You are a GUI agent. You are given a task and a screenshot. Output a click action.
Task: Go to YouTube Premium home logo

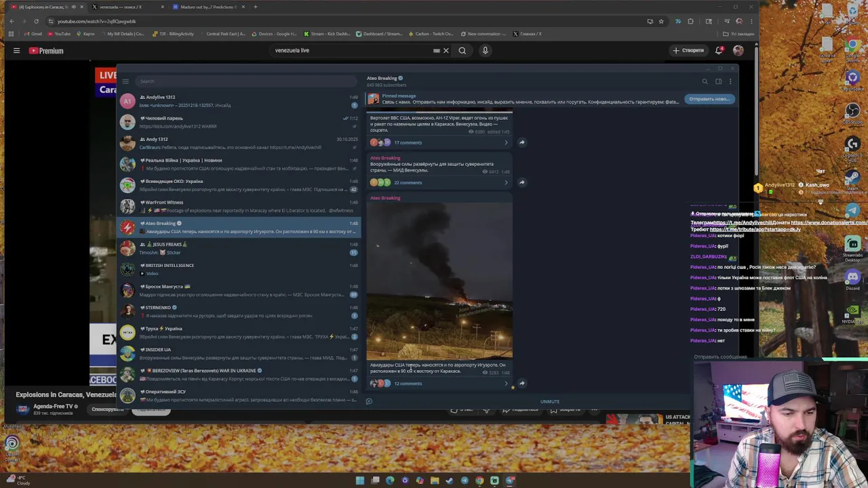(x=46, y=50)
